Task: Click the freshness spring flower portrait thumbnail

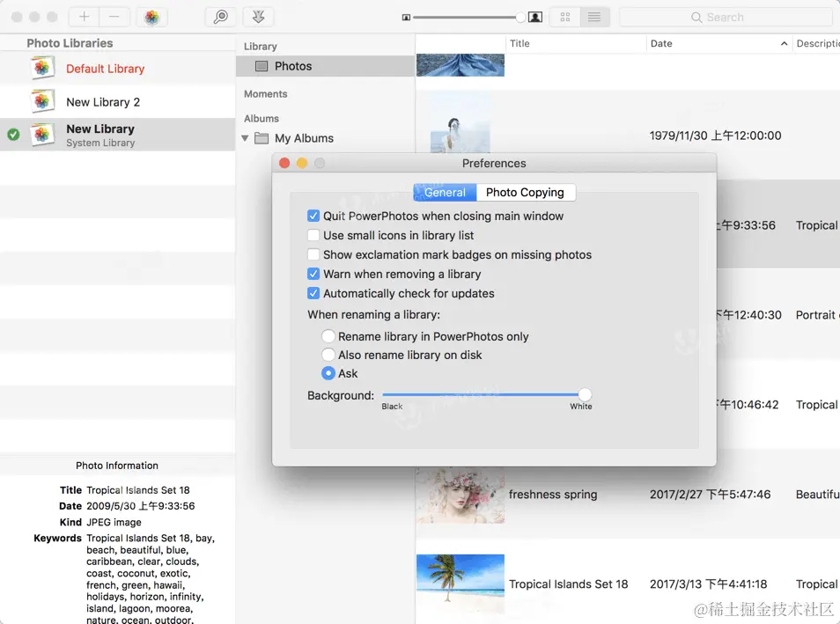Action: [x=461, y=495]
